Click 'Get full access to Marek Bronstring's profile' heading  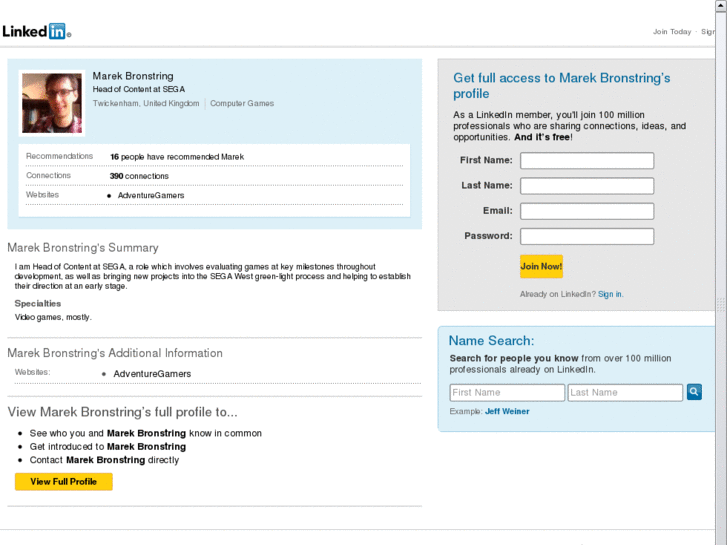click(561, 86)
